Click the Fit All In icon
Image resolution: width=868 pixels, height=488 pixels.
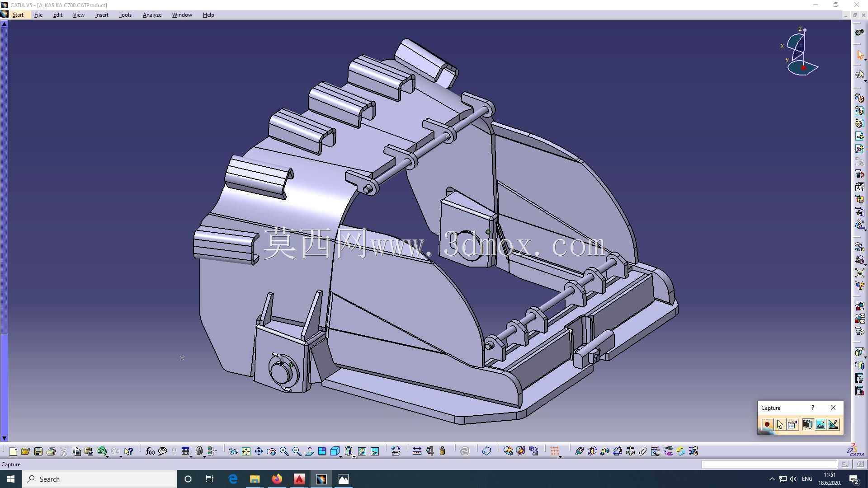246,451
